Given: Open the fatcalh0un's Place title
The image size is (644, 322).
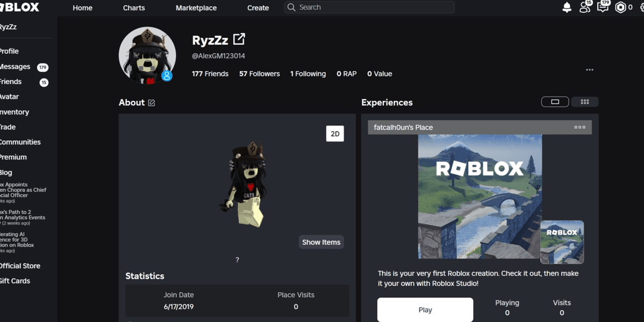Looking at the screenshot, I should click(403, 128).
